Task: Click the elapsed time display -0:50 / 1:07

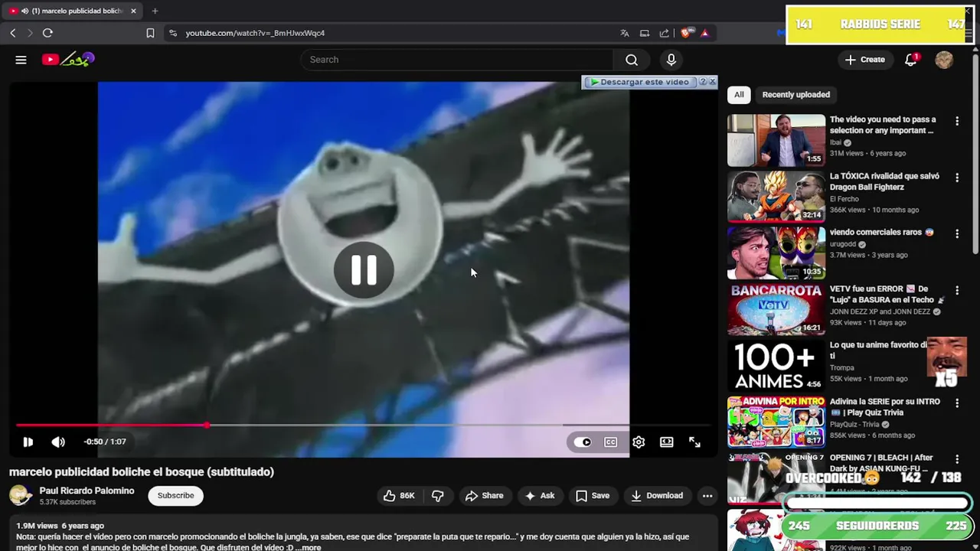Action: (105, 442)
